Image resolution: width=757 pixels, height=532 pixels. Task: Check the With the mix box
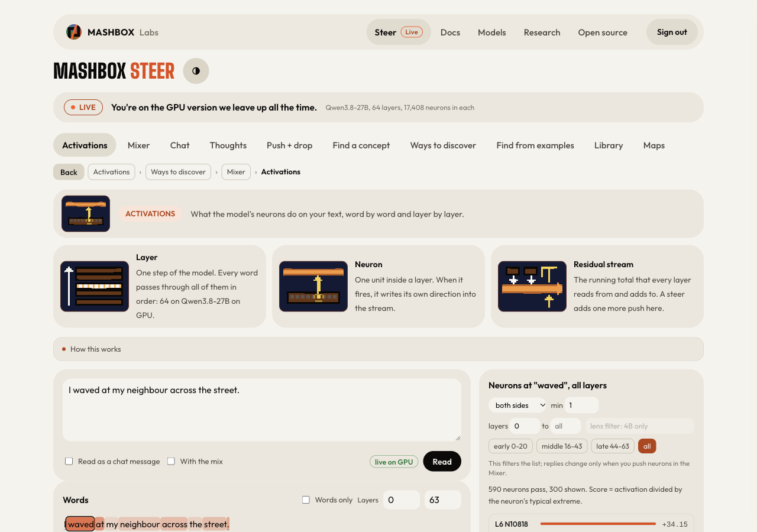click(171, 461)
